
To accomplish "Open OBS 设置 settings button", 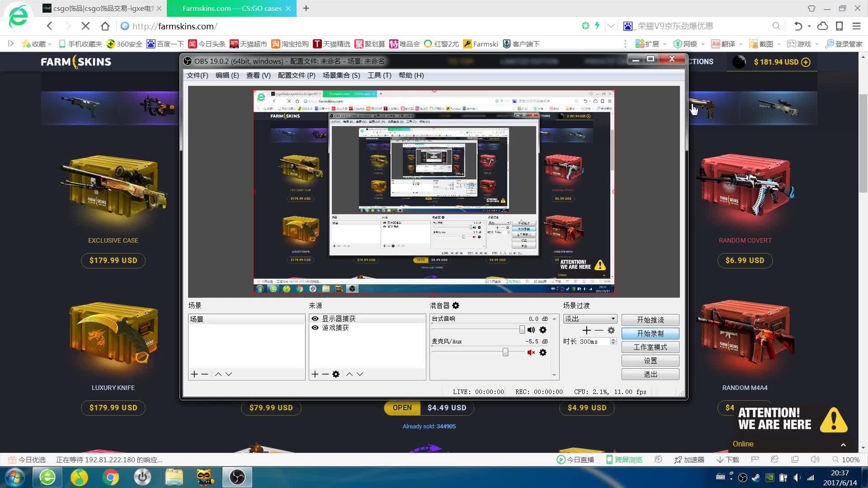I will coord(650,361).
